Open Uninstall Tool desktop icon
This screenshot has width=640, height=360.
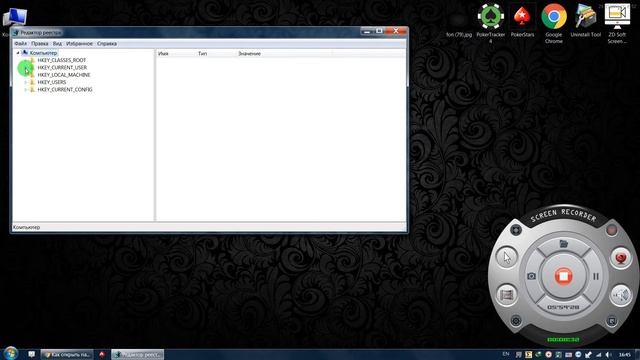tap(585, 20)
